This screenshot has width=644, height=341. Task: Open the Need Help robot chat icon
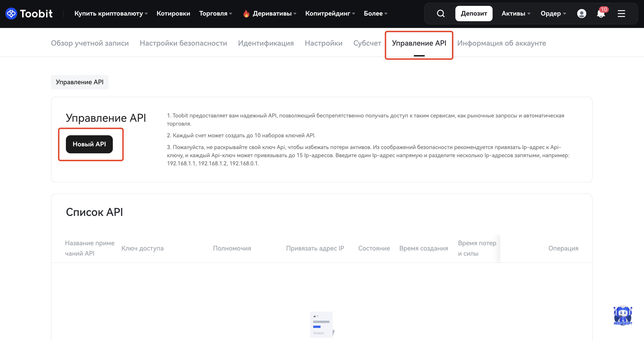click(x=623, y=315)
